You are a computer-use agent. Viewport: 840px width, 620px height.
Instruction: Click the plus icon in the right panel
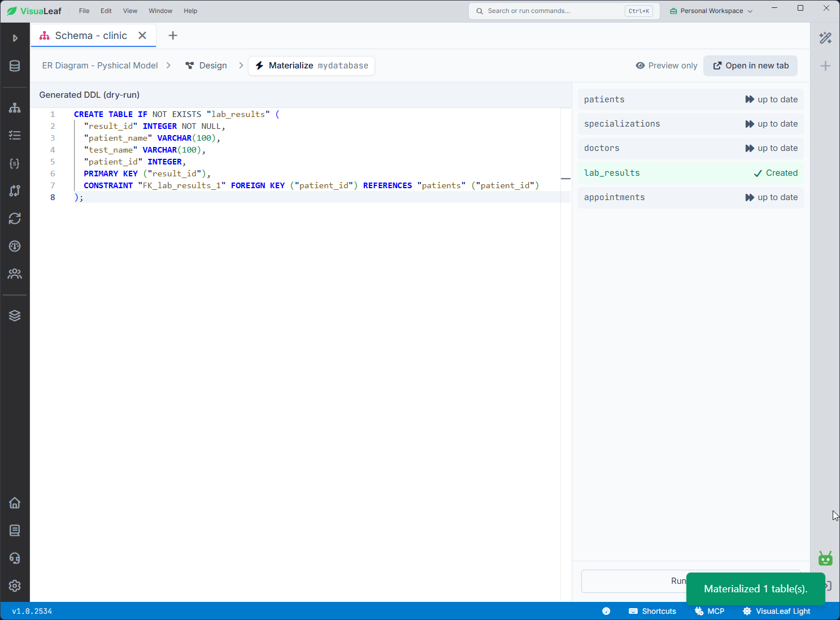[x=825, y=66]
